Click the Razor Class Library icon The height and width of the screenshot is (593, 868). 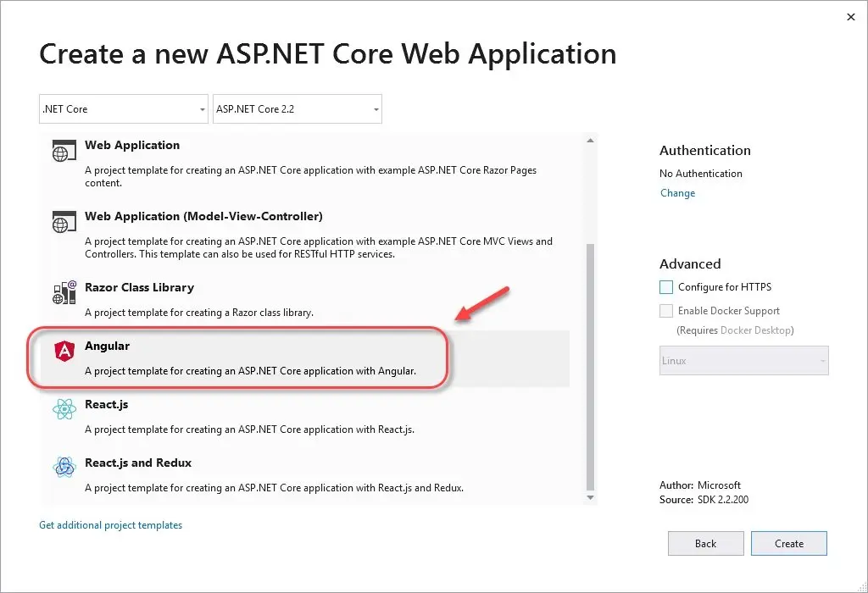[x=64, y=292]
